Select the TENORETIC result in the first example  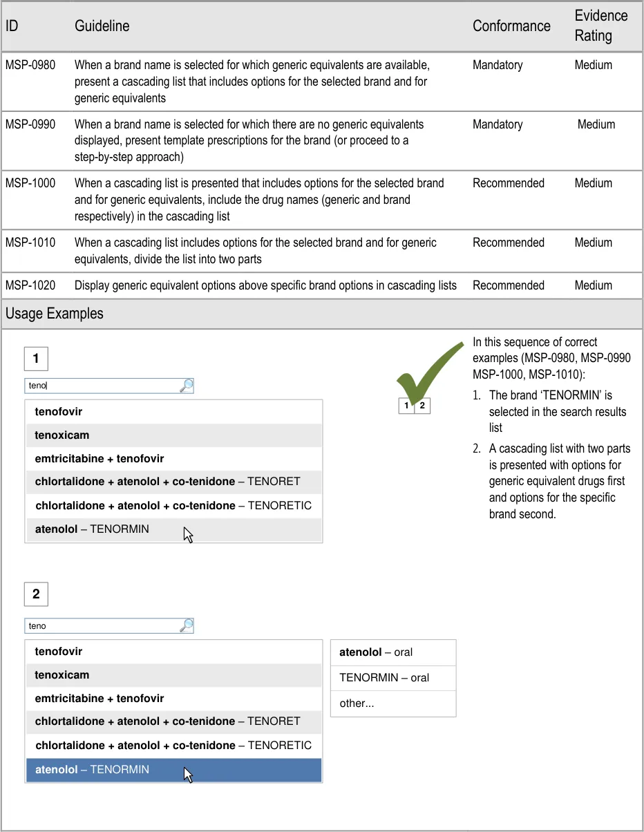[x=173, y=506]
